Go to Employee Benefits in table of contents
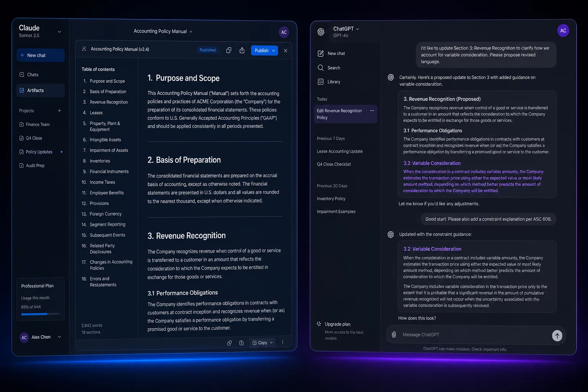 click(x=107, y=193)
